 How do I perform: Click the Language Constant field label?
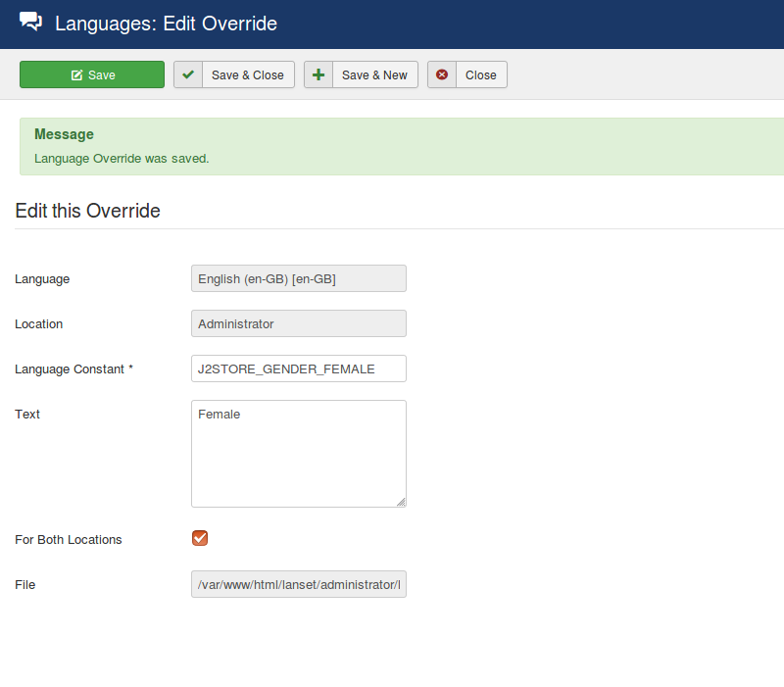(x=73, y=369)
